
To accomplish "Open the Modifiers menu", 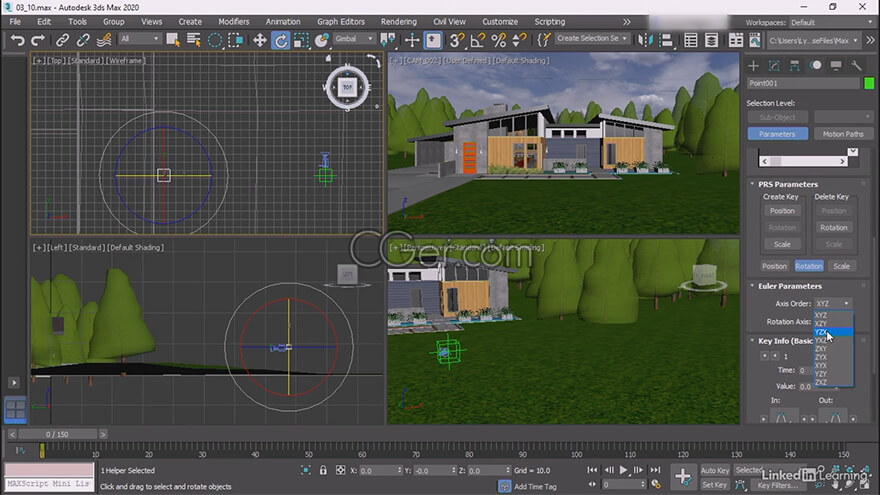I will tap(233, 21).
